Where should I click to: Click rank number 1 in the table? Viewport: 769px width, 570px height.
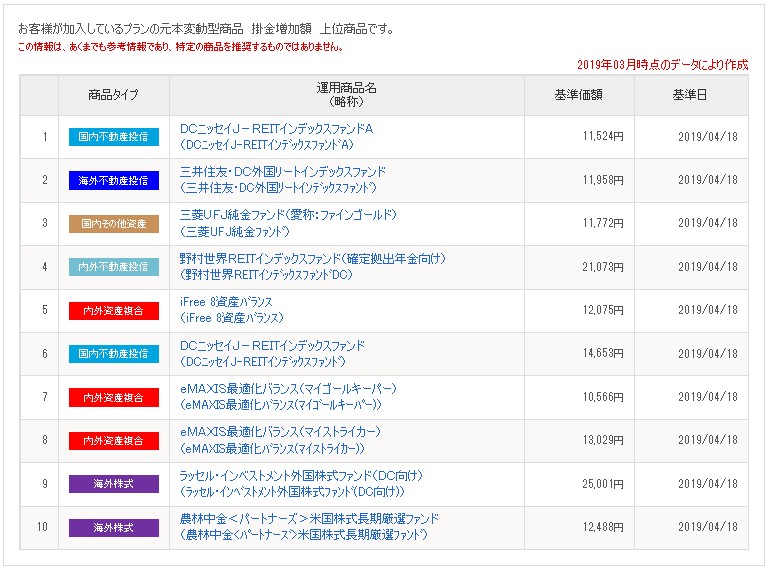coord(45,136)
